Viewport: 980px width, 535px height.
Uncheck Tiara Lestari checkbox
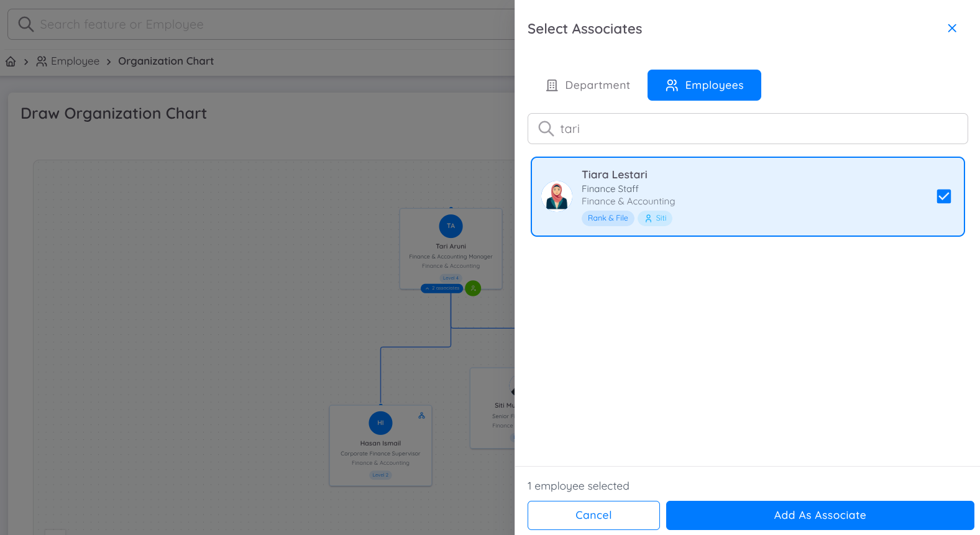tap(943, 196)
